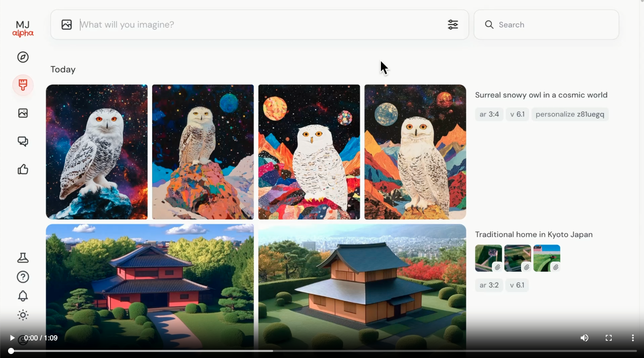The image size is (644, 358).
Task: Open the thumbs-up rating tasks icon
Action: coord(23,169)
